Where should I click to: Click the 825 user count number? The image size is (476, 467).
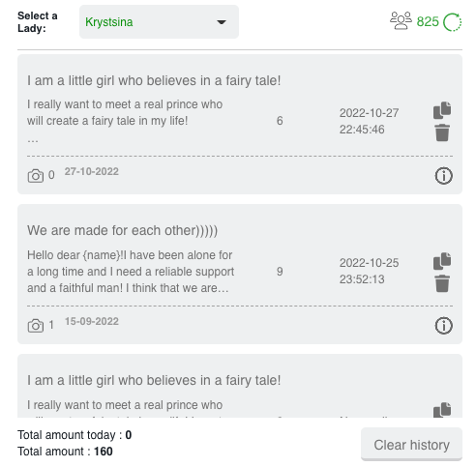pos(428,22)
